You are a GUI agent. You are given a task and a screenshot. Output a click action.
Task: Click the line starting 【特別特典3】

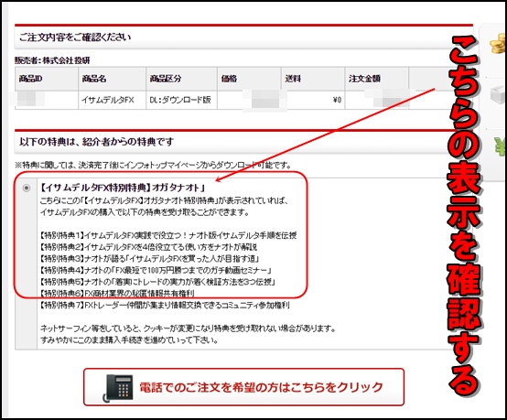click(149, 259)
